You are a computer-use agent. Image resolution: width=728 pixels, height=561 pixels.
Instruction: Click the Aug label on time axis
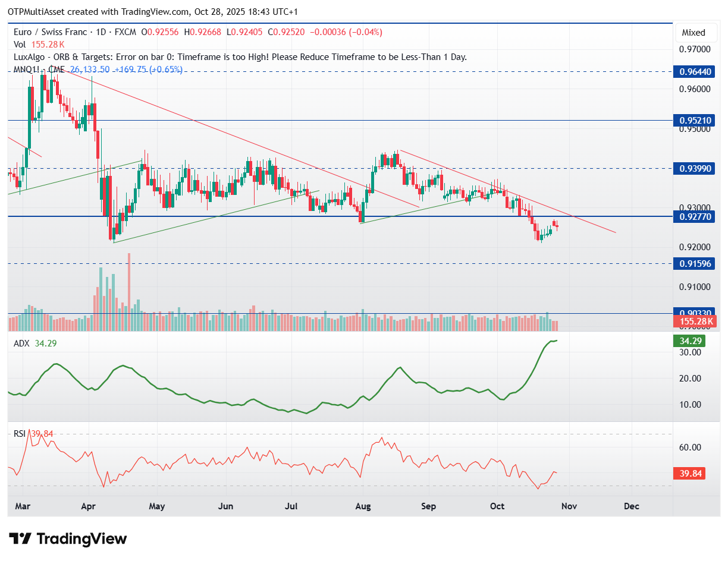click(x=363, y=506)
